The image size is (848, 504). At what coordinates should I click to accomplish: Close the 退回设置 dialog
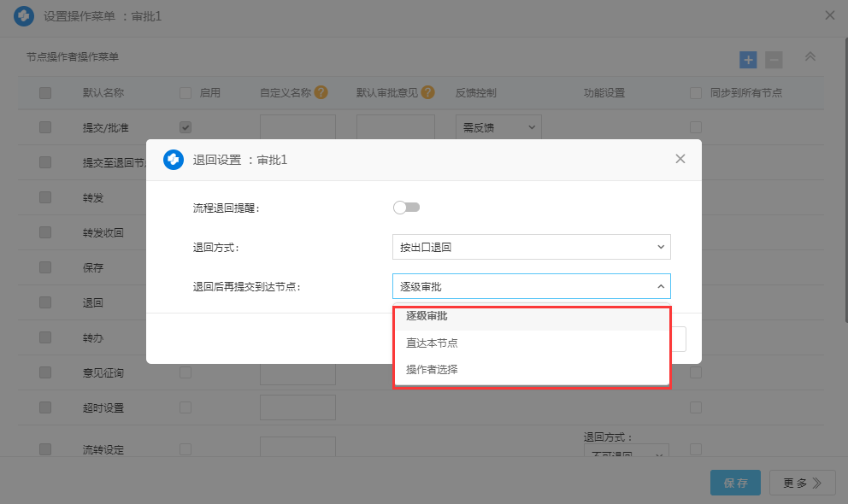click(680, 159)
